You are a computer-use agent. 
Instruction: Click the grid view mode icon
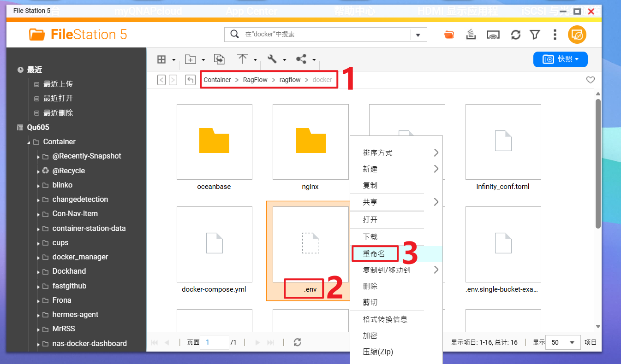pyautogui.click(x=161, y=59)
